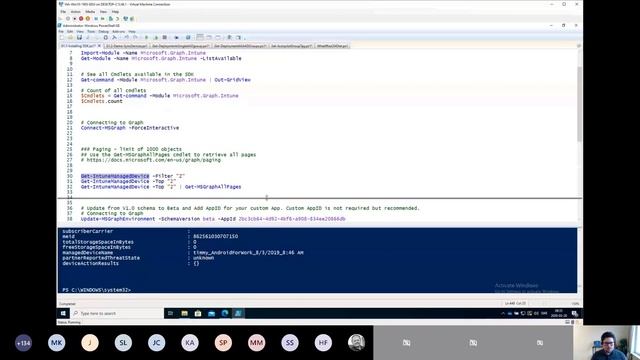The image size is (640, 360).
Task: Click Connect-MSGraph -ForceInteractive line
Action: pyautogui.click(x=130, y=128)
